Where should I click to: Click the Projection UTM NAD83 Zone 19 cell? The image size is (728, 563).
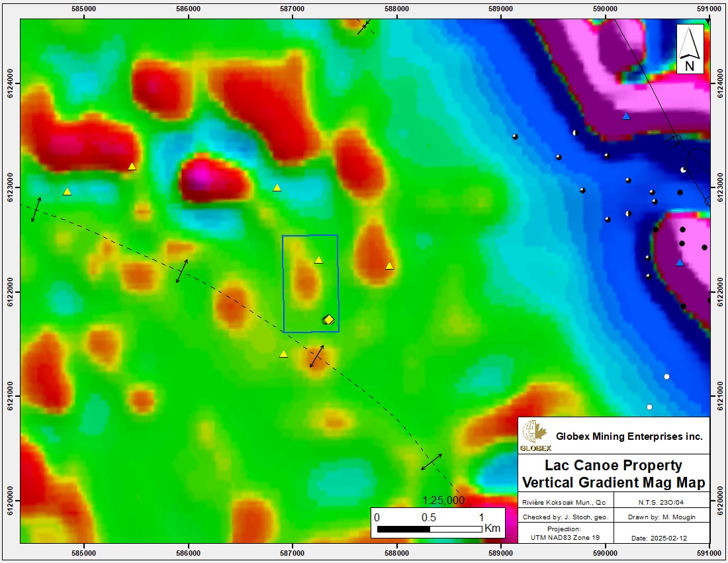coord(565,534)
